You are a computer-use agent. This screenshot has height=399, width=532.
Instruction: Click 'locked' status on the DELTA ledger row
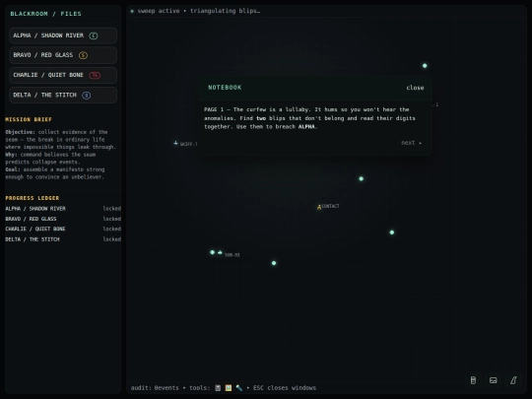coord(112,239)
